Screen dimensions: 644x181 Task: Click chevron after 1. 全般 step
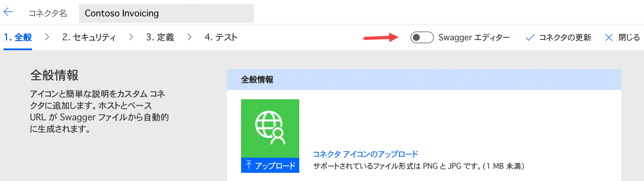[47, 37]
